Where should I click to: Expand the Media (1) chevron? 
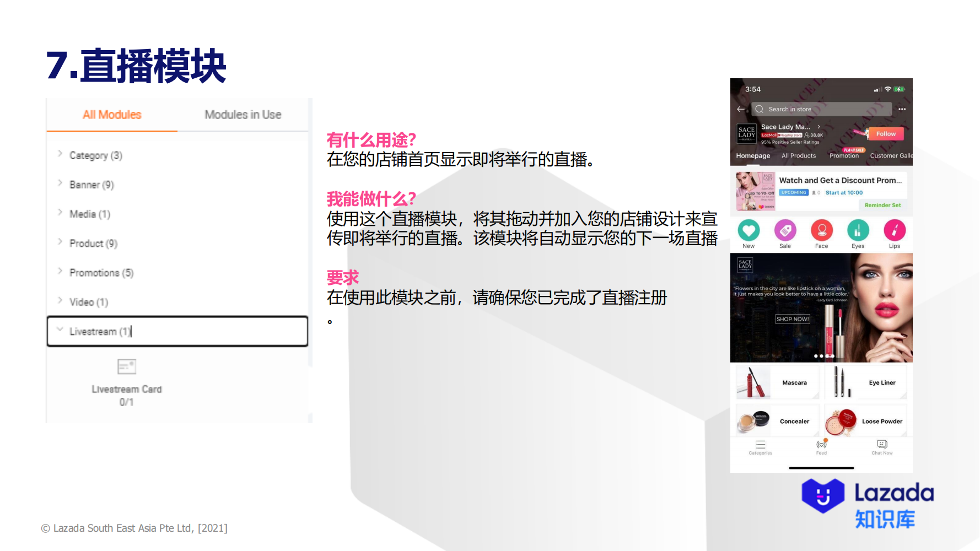60,212
